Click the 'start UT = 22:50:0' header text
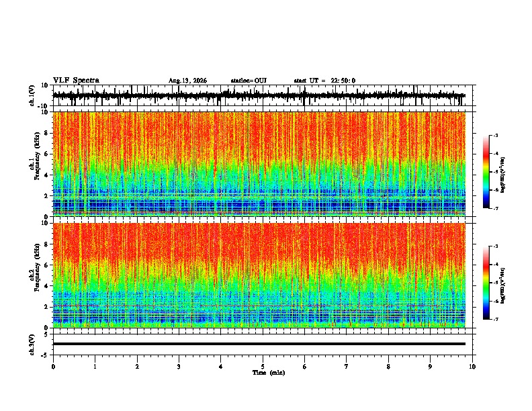 tap(324, 81)
